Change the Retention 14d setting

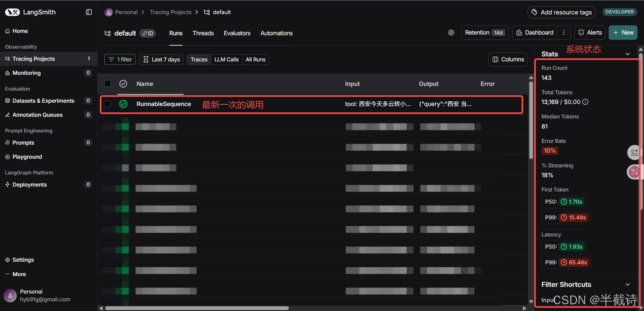click(x=485, y=33)
